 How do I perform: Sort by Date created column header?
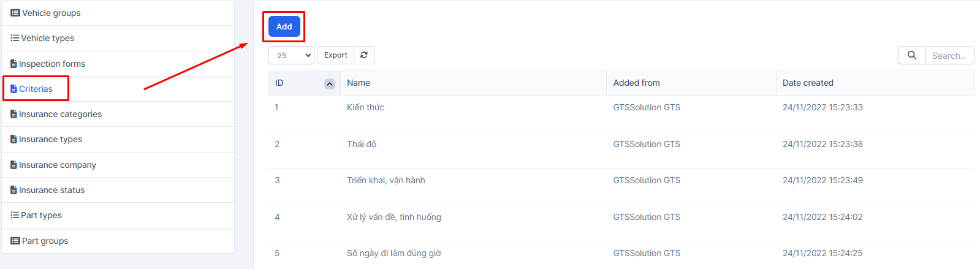point(808,83)
